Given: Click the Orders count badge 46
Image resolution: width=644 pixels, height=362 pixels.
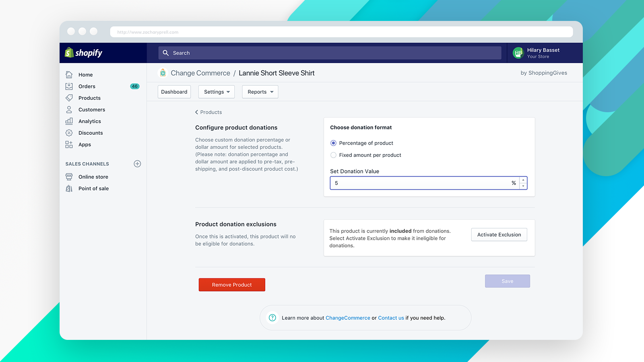Looking at the screenshot, I should point(135,86).
